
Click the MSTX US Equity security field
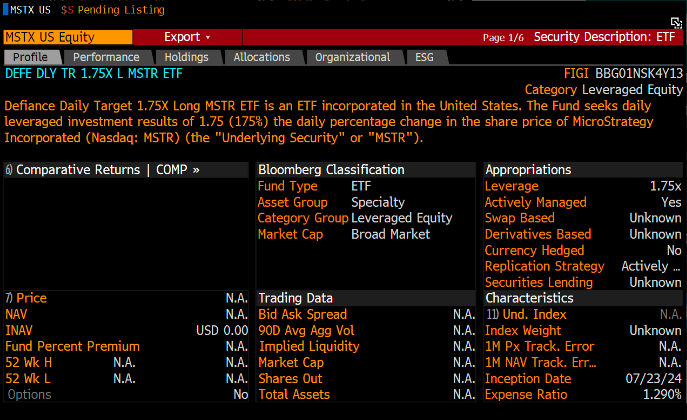(58, 37)
